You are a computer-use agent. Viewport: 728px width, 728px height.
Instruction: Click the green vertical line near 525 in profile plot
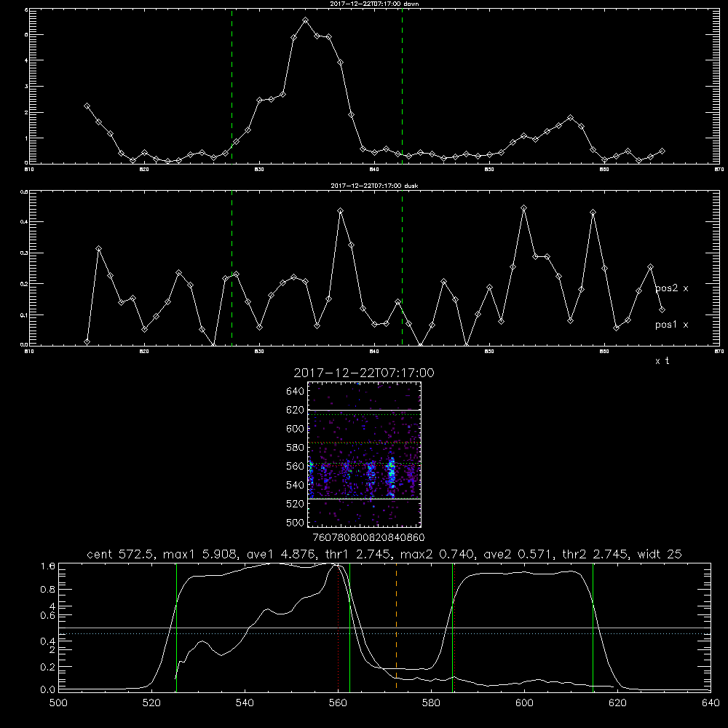click(x=176, y=626)
